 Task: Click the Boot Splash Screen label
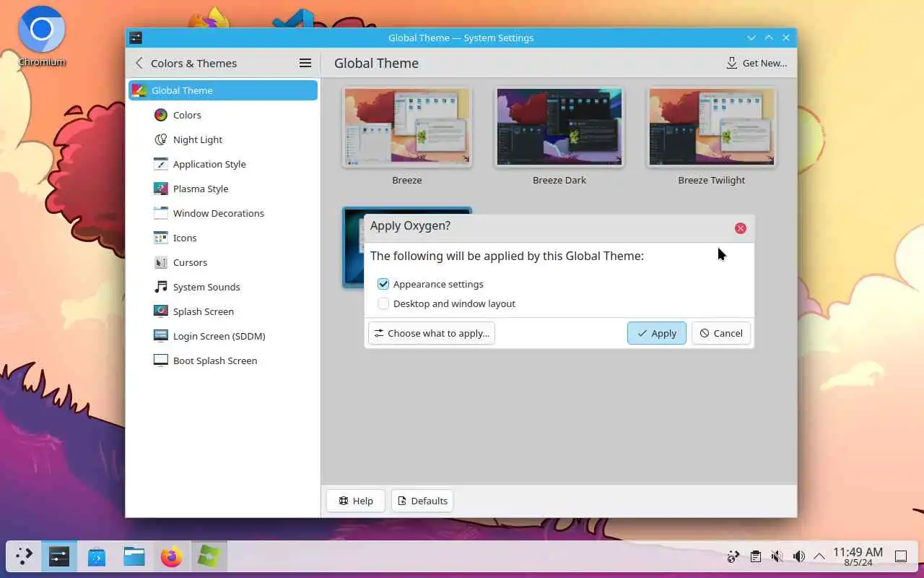[215, 361]
